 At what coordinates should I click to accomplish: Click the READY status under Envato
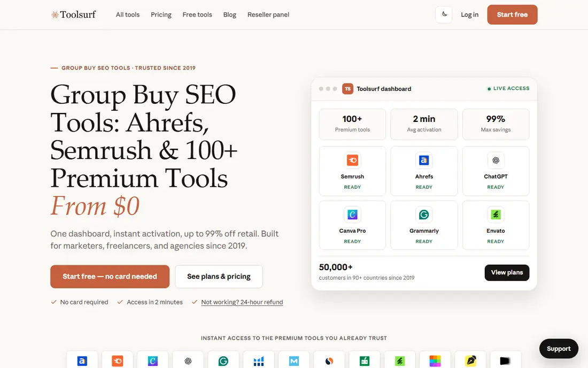pos(496,242)
